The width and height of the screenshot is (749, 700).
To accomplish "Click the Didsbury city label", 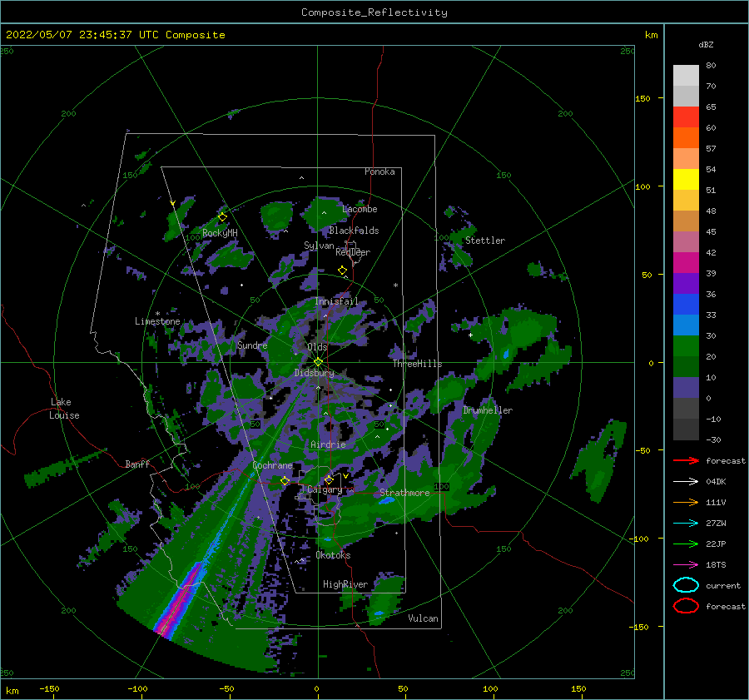I will point(315,373).
